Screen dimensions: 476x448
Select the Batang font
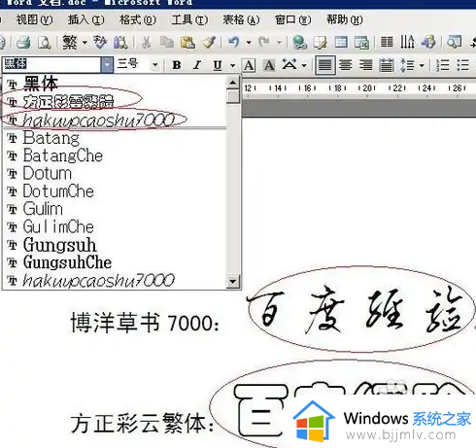pyautogui.click(x=115, y=138)
